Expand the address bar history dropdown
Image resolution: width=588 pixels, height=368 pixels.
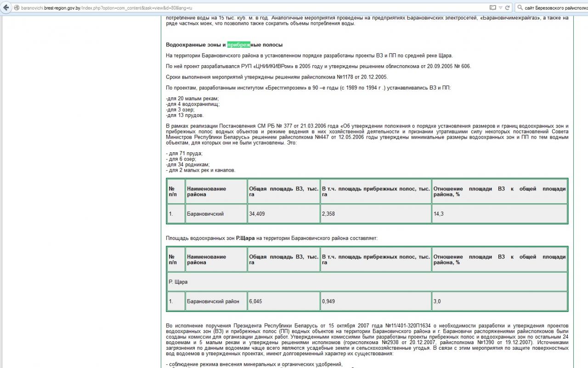coord(501,8)
